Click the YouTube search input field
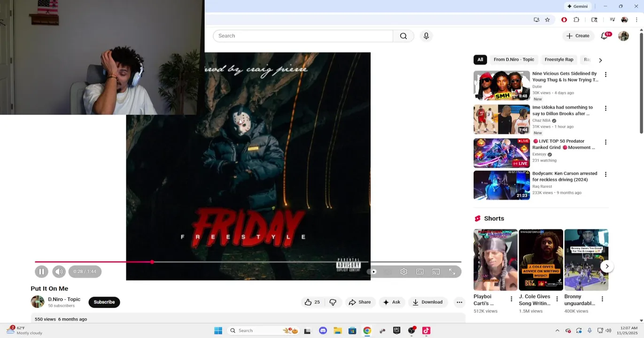644x338 pixels. [x=303, y=36]
